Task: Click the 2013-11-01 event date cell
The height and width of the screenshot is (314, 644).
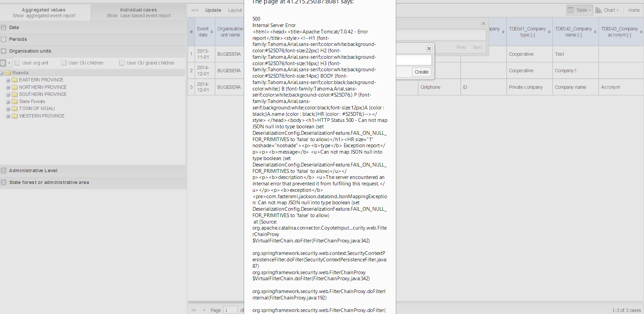Action: 205,54
